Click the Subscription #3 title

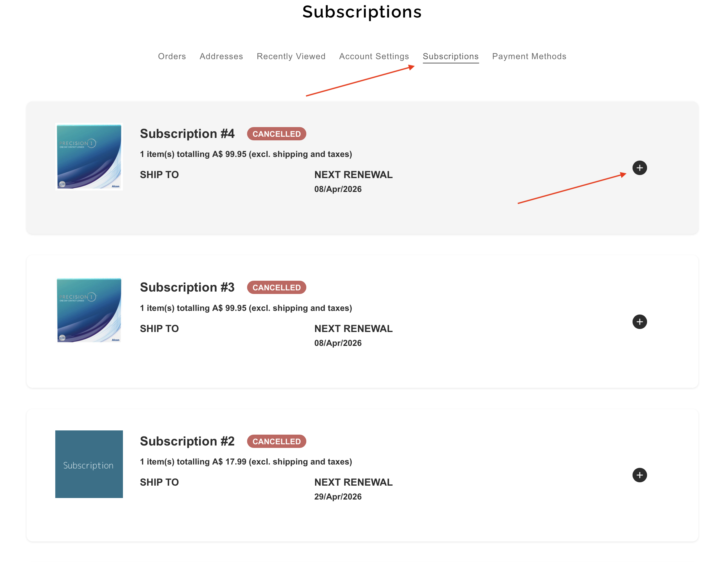tap(187, 287)
